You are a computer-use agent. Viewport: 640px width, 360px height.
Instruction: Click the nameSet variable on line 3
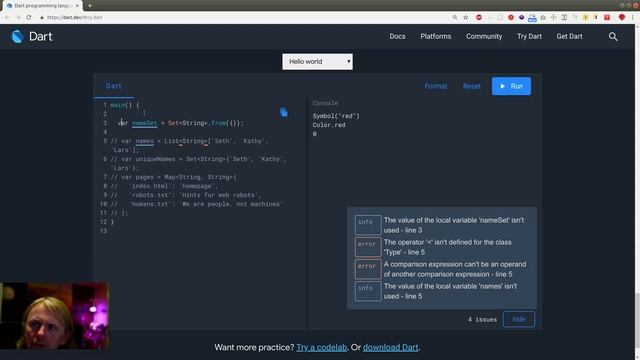[144, 123]
